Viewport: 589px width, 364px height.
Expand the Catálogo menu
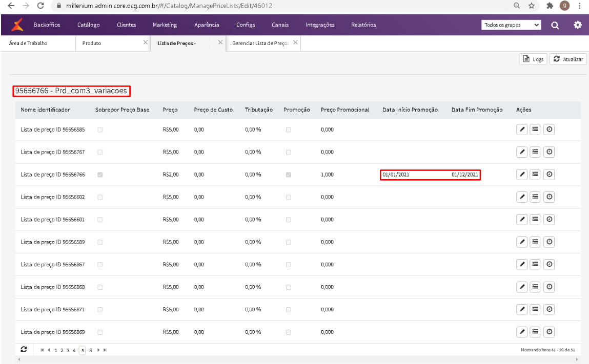[x=88, y=25]
